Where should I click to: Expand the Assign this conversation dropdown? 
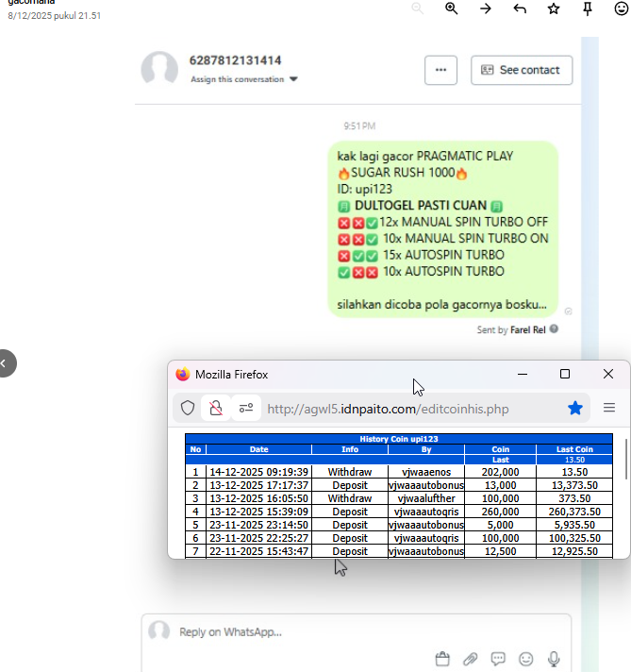click(243, 79)
